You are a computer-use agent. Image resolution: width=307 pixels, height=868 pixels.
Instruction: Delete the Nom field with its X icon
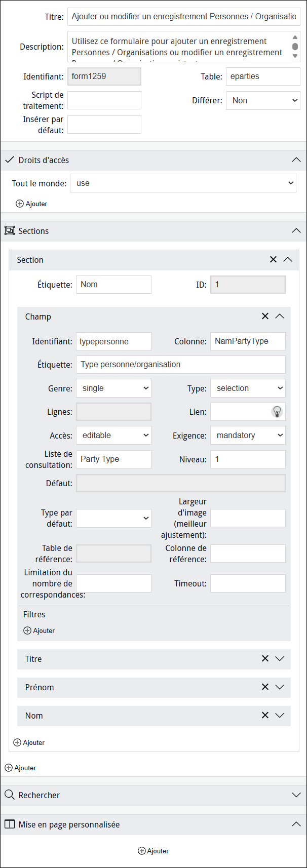tap(265, 715)
